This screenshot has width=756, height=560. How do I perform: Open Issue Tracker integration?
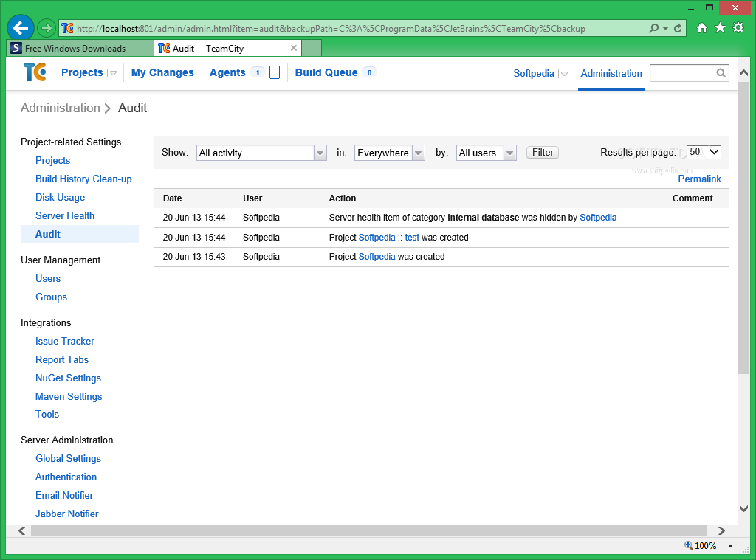[65, 341]
